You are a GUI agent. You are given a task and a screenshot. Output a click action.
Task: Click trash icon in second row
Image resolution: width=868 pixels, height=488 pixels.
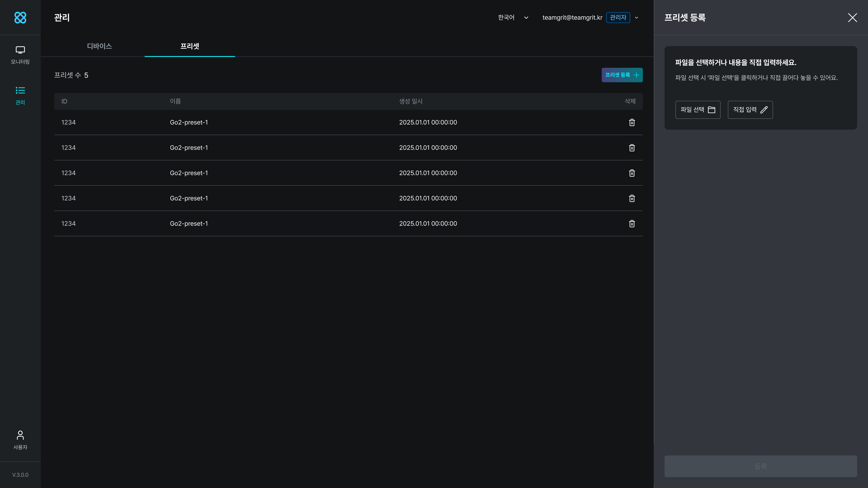click(x=632, y=148)
